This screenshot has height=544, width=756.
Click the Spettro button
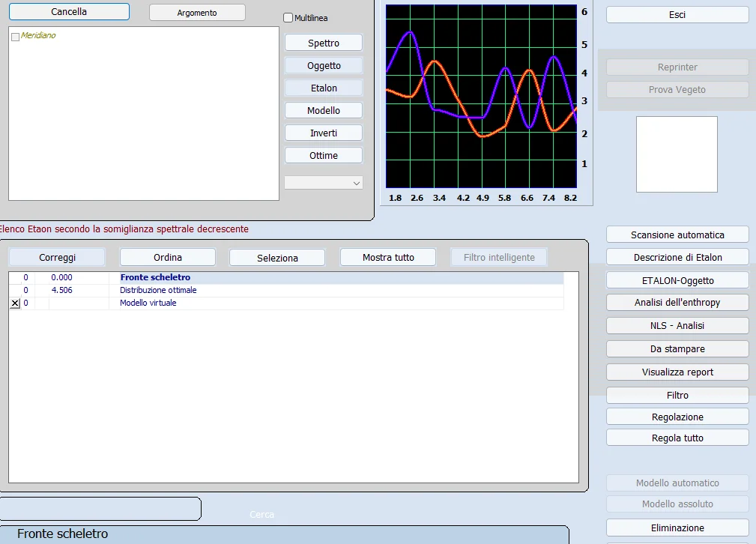324,43
